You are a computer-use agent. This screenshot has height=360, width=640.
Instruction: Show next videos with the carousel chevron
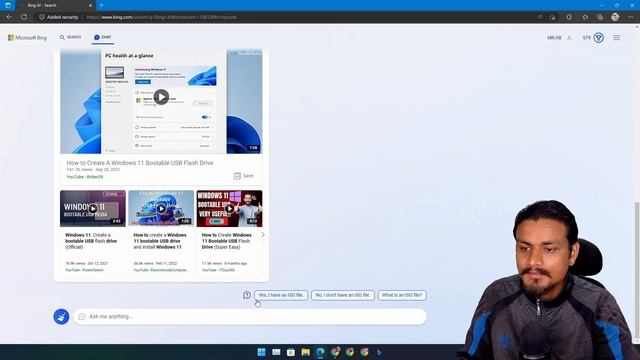point(263,235)
